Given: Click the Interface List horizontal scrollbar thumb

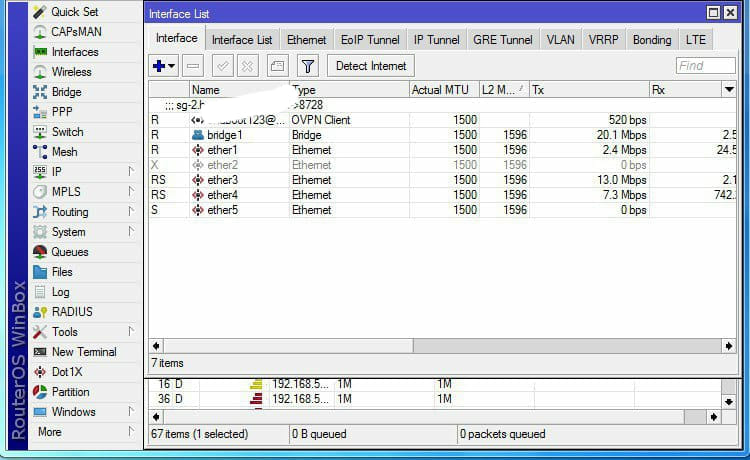Looking at the screenshot, I should pyautogui.click(x=288, y=346).
